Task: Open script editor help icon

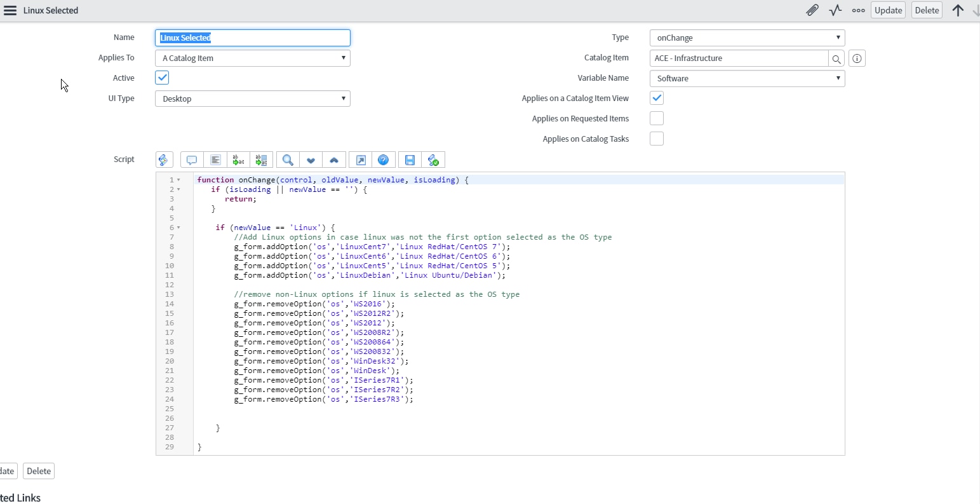Action: point(383,160)
